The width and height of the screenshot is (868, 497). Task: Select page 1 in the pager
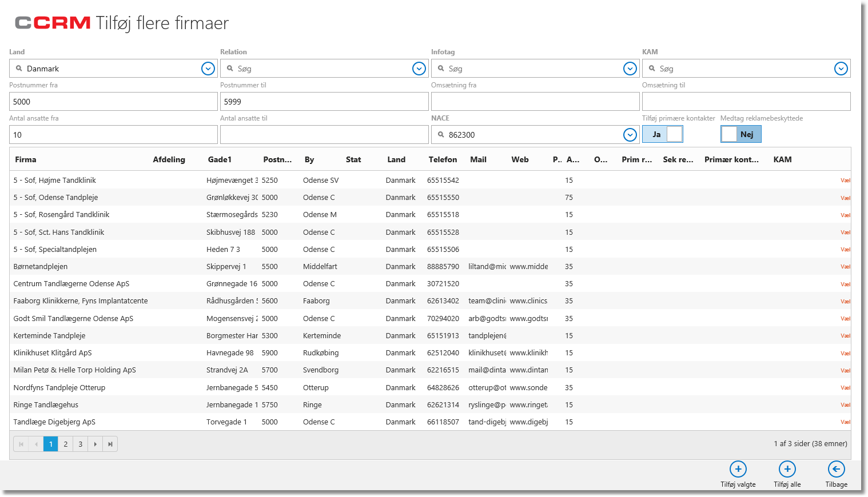[x=51, y=444]
